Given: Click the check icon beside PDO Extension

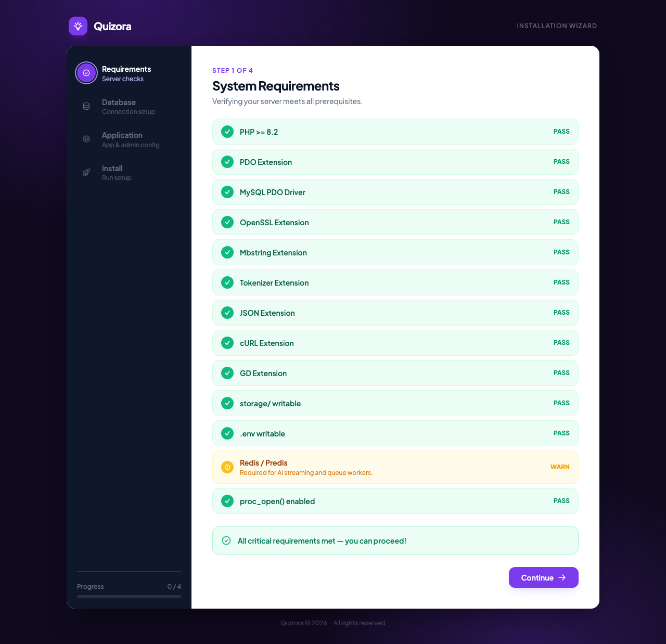Looking at the screenshot, I should [227, 162].
